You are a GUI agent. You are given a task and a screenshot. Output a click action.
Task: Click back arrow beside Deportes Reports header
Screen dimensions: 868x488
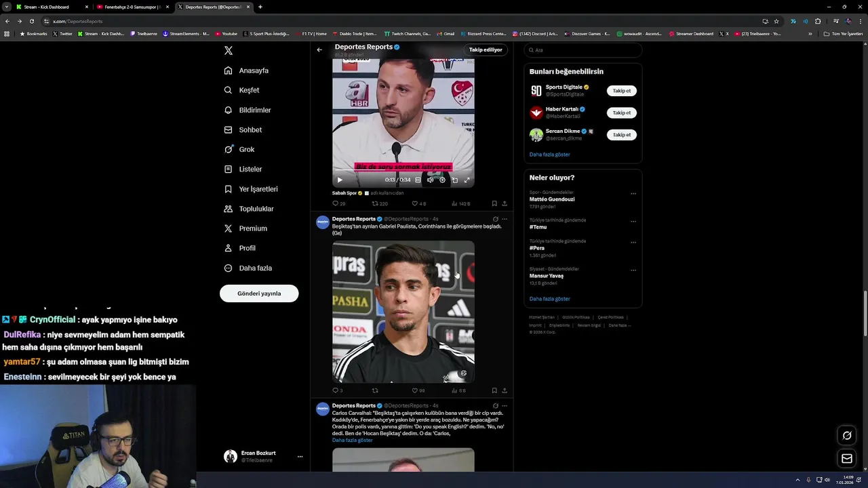pos(319,49)
